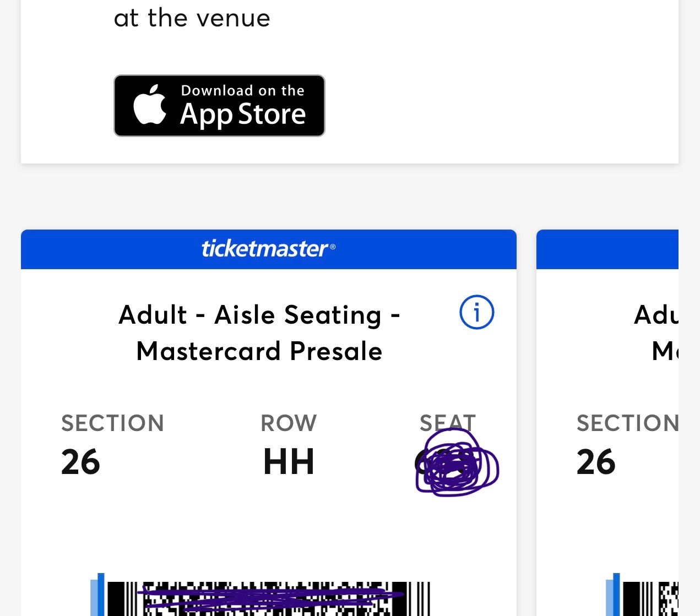This screenshot has width=700, height=616.
Task: Click the ticketmaster logo on first ticket
Action: [x=268, y=249]
